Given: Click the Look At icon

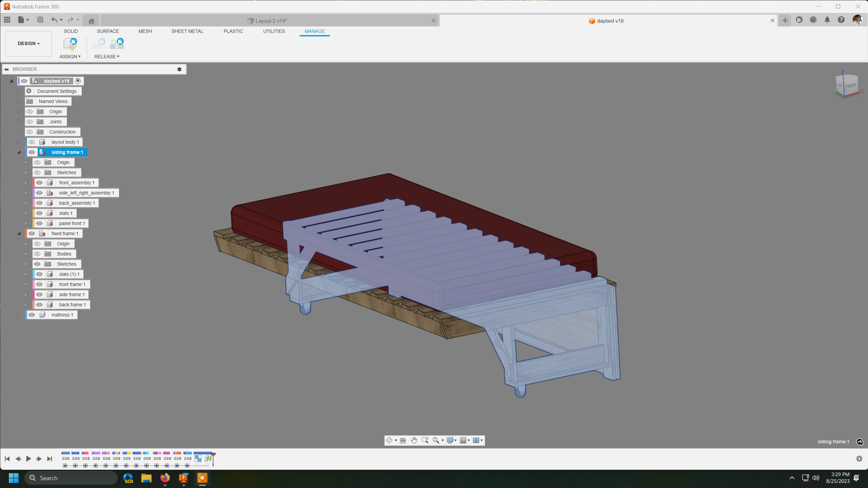Looking at the screenshot, I should coord(403,440).
